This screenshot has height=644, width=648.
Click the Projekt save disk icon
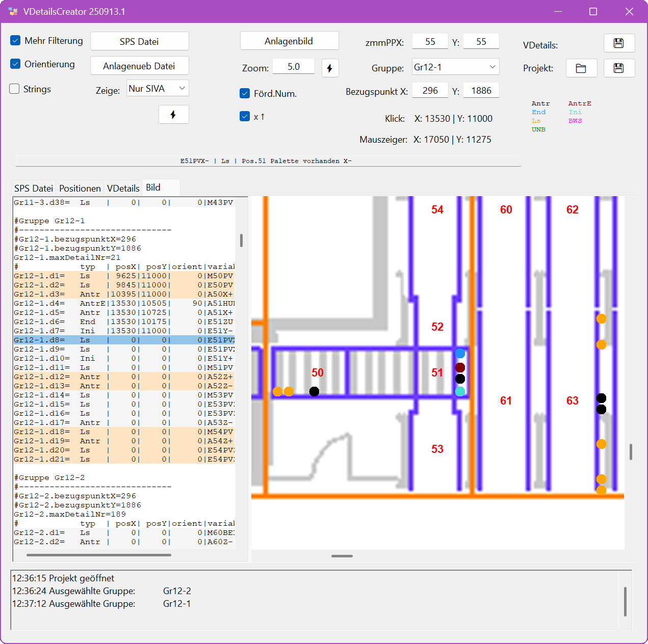click(619, 68)
